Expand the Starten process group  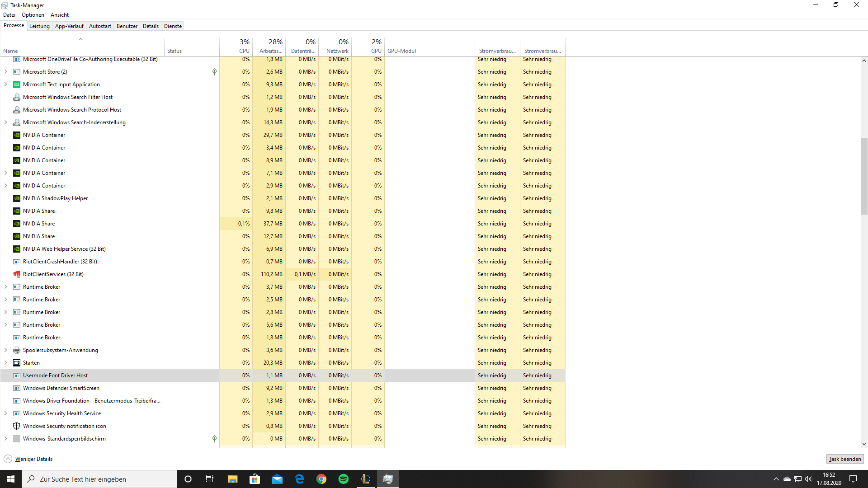6,362
